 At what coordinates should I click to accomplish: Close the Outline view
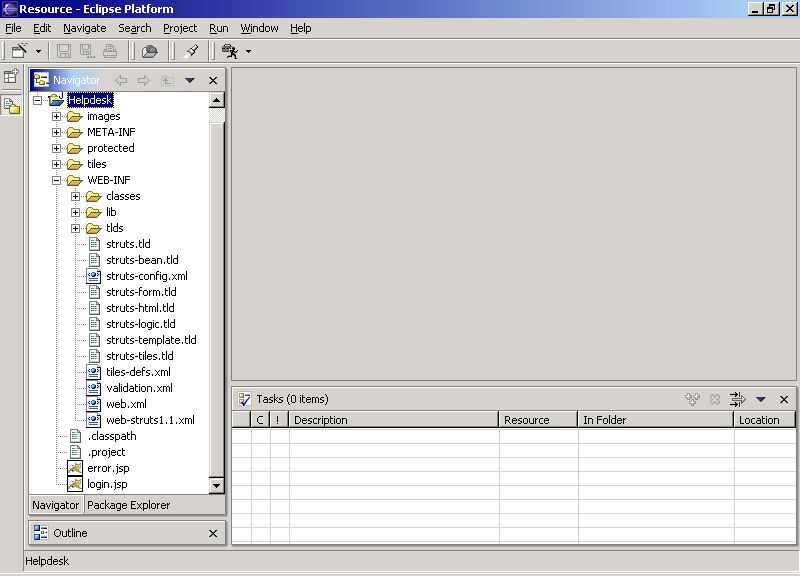coord(213,533)
